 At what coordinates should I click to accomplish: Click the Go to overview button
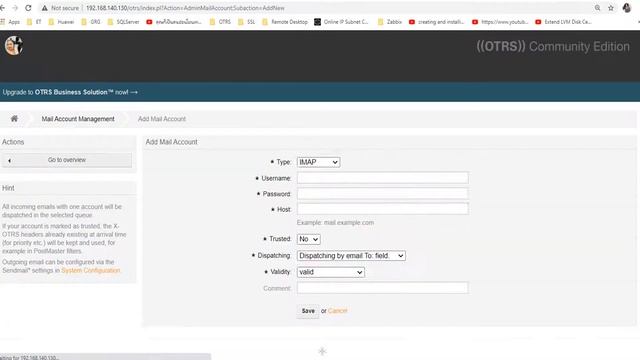pos(67,160)
